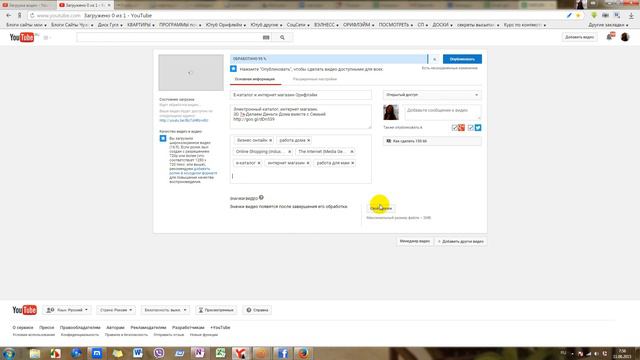Viewport: 640px width, 360px height.
Task: Open the account avatar menu
Action: [625, 37]
